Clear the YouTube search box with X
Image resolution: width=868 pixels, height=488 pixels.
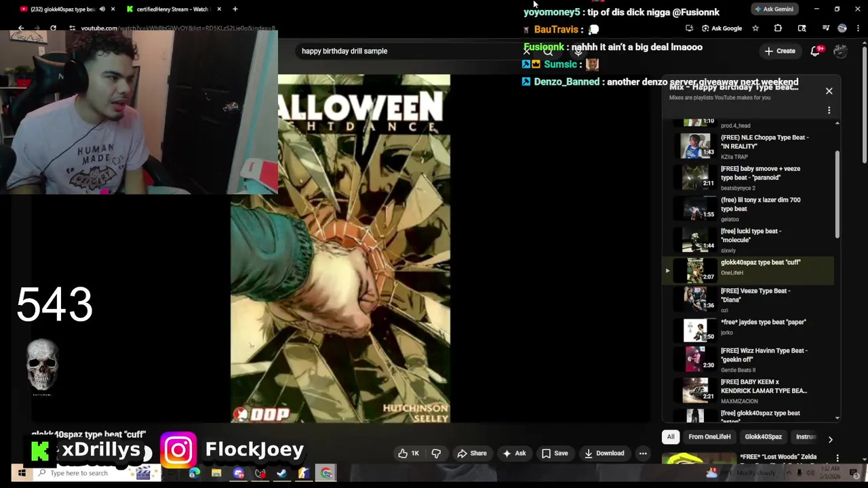(x=527, y=52)
